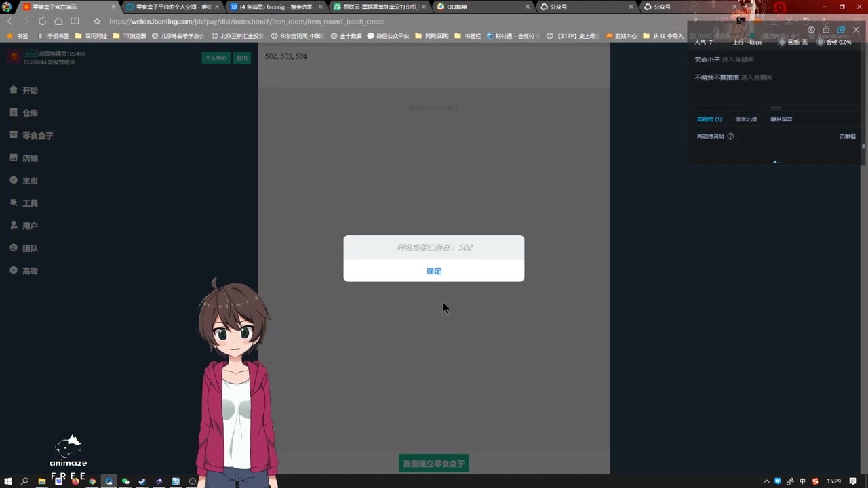
Task: Click the browser back arrow
Action: 10,21
